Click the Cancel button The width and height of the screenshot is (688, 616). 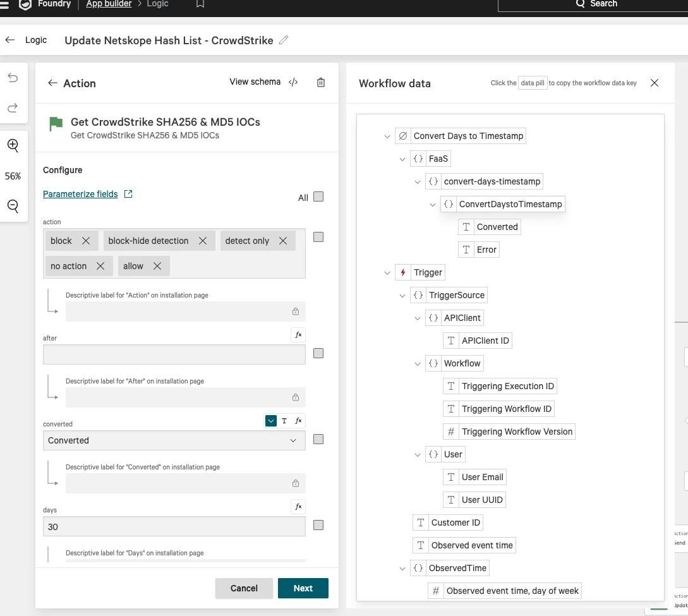coord(244,588)
